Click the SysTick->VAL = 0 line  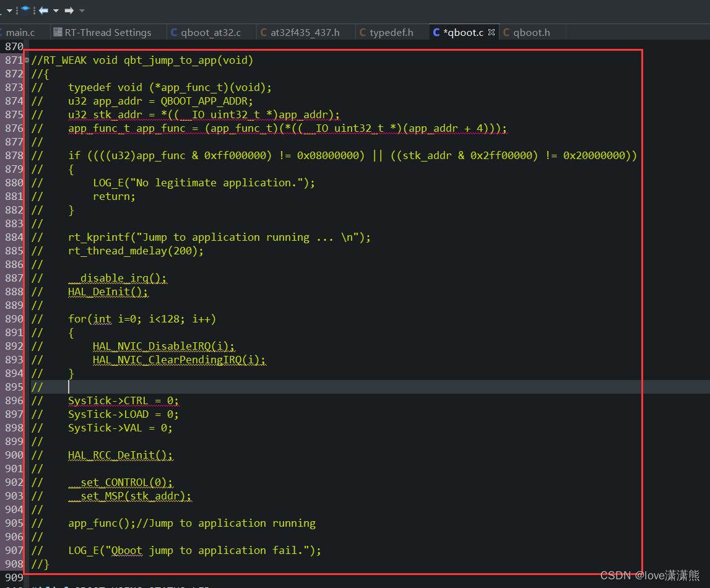pyautogui.click(x=121, y=428)
